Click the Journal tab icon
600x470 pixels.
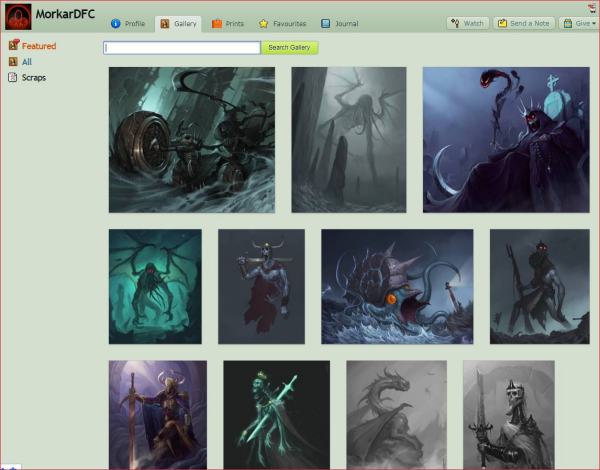pyautogui.click(x=326, y=23)
